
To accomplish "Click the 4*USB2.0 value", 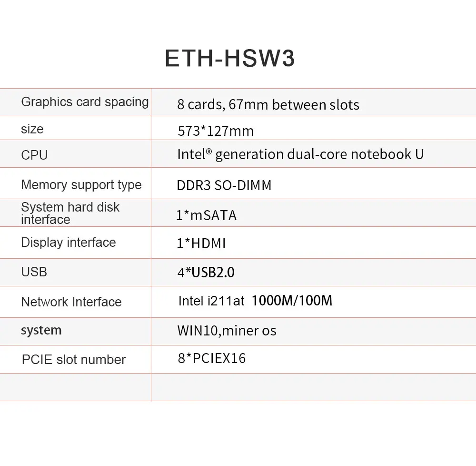I will 206,273.
